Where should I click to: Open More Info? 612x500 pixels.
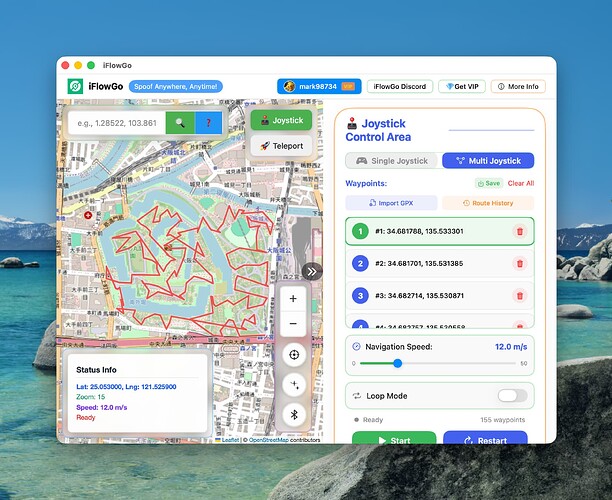click(518, 86)
